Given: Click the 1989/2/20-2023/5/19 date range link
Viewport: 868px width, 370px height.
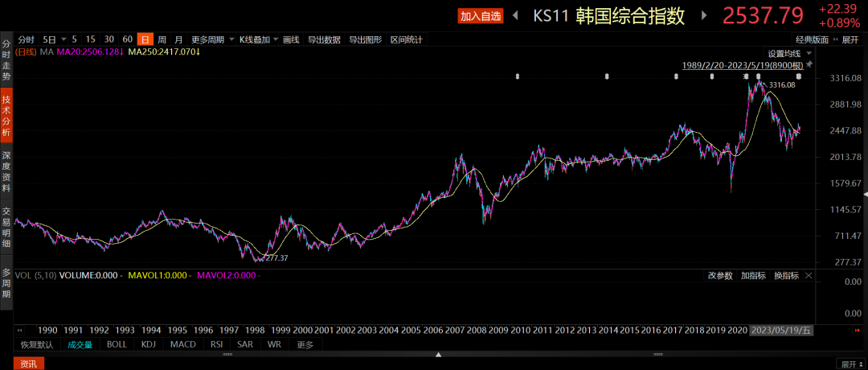Looking at the screenshot, I should click(743, 65).
